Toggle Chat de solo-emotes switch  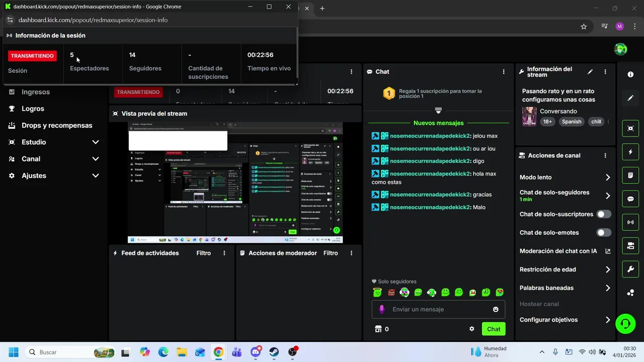click(x=604, y=232)
